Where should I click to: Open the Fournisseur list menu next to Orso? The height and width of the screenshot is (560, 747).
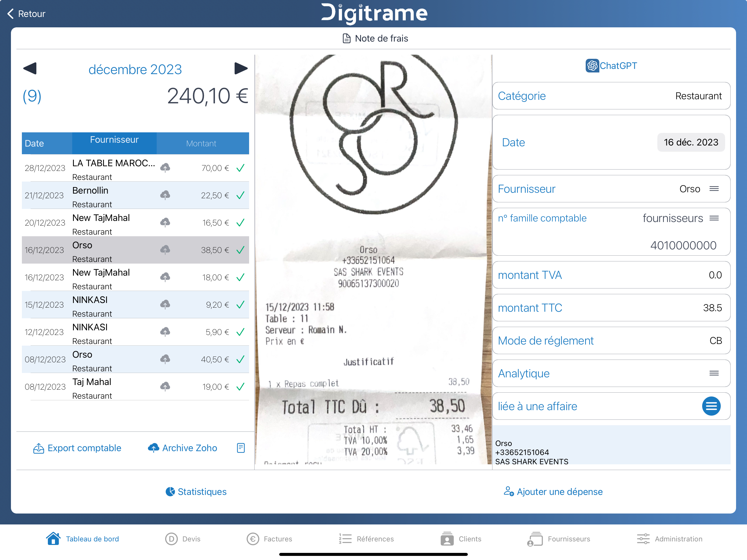coord(714,189)
